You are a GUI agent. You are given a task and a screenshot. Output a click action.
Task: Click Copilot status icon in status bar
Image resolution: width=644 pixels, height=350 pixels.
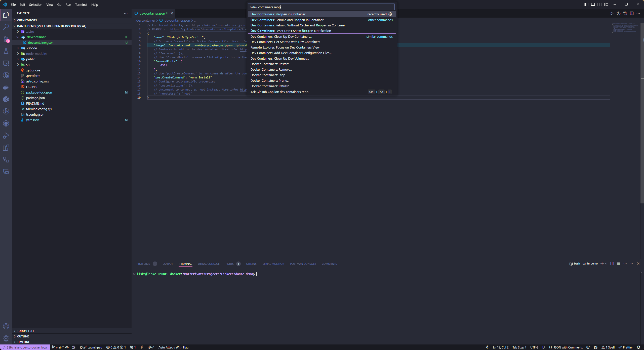pyautogui.click(x=595, y=347)
